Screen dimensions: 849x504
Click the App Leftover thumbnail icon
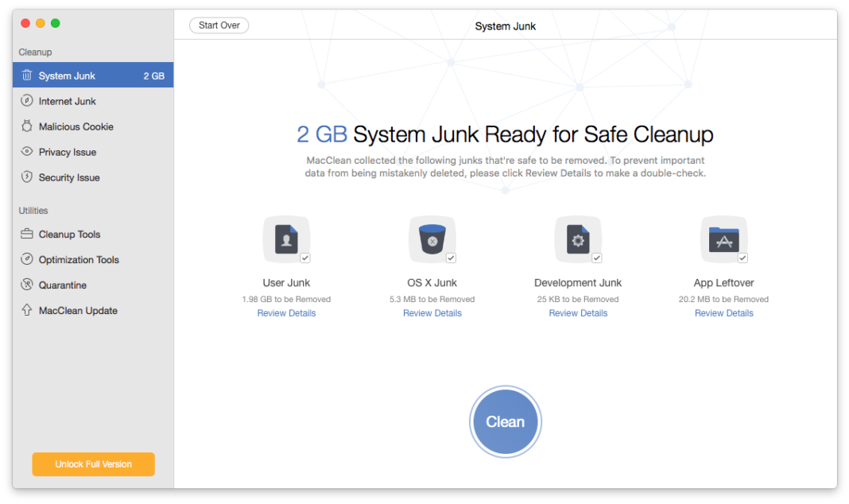coord(723,238)
